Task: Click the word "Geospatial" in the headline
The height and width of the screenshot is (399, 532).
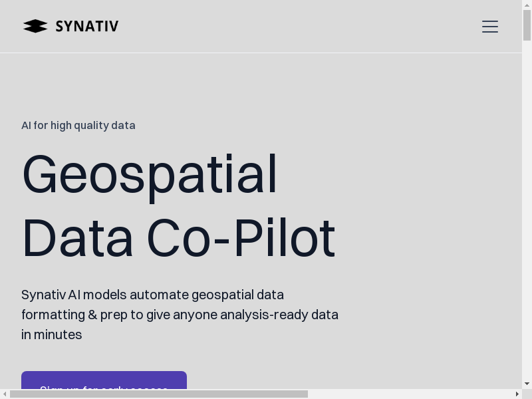Action: pyautogui.click(x=150, y=174)
